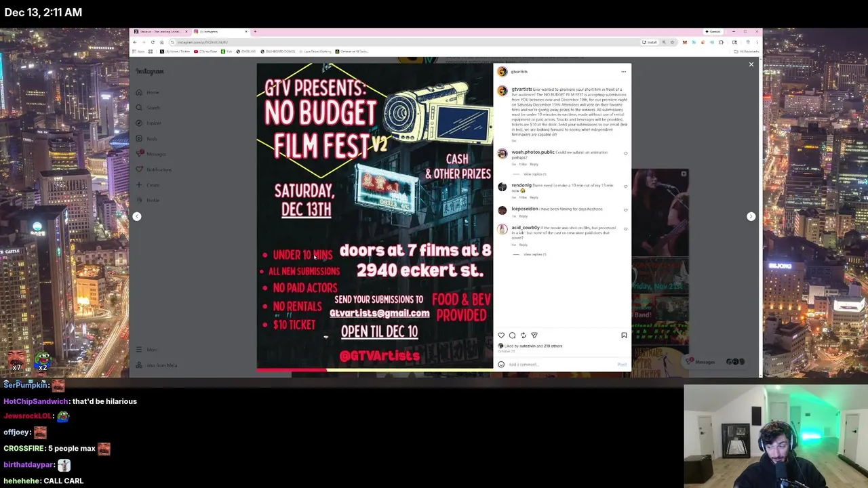Click CROSSFIRE '5 people max' message
The width and height of the screenshot is (868, 488).
pos(56,449)
